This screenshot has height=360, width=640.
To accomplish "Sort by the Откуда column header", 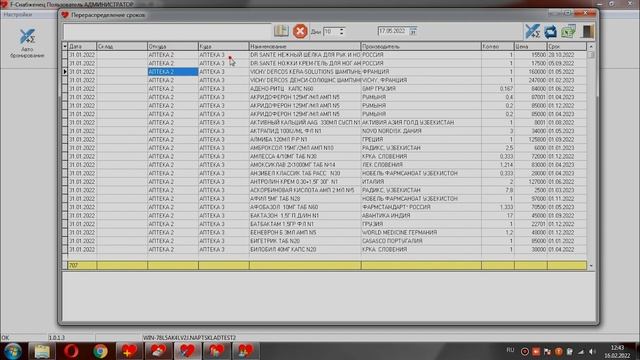I will pos(173,46).
